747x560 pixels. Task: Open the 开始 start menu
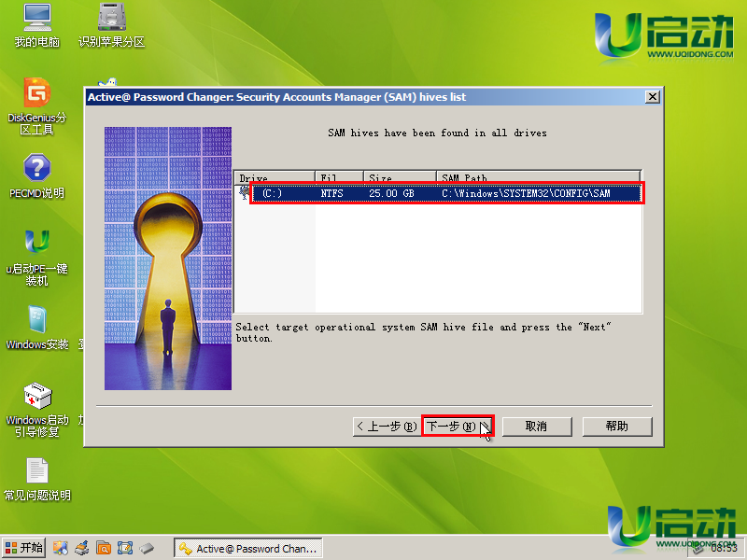tap(24, 548)
